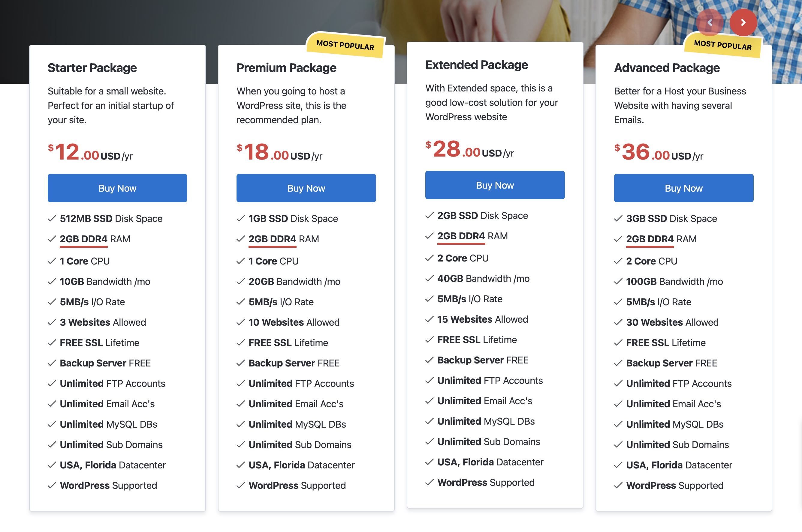Screen dimensions: 802x532
Task: Click the Most Popular badge on Premium Package
Action: [345, 45]
